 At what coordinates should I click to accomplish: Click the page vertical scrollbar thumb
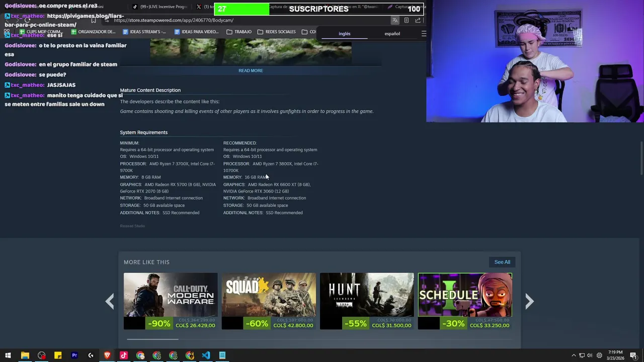point(641,158)
